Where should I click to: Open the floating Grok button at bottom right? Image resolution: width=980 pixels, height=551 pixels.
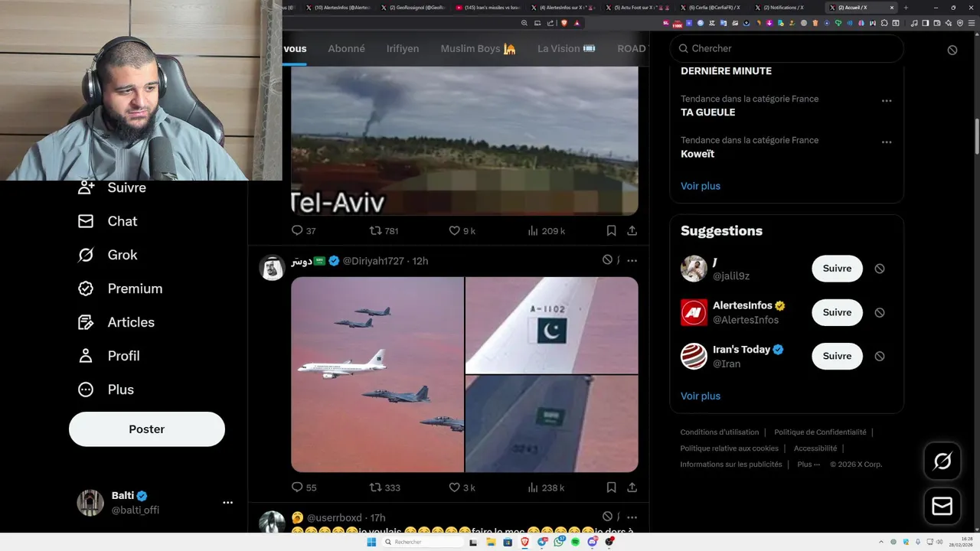(x=942, y=461)
